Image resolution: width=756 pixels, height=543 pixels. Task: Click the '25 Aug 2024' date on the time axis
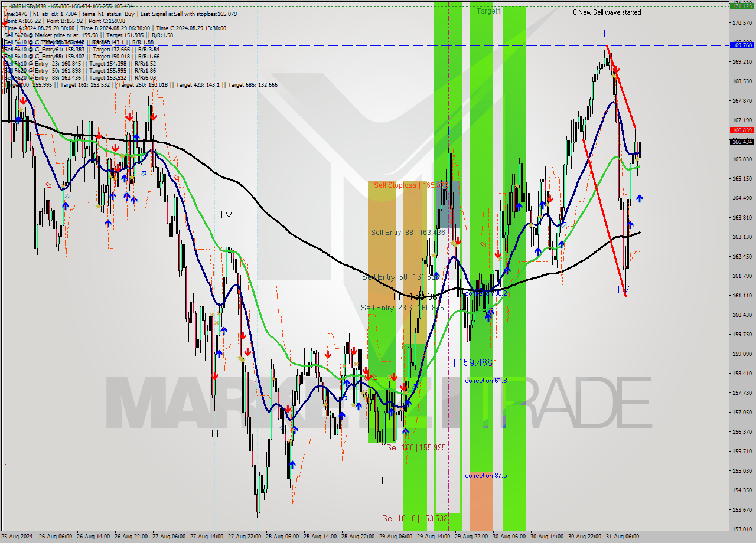click(17, 537)
